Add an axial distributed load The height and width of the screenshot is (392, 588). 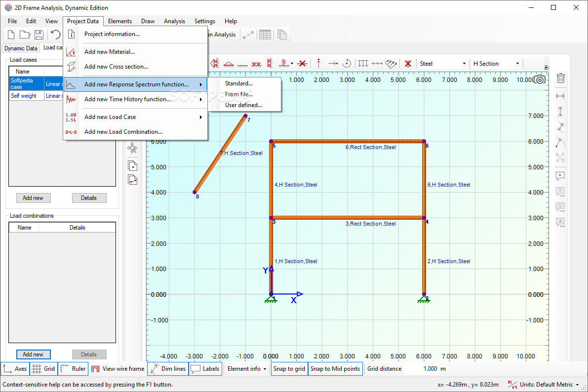377,63
